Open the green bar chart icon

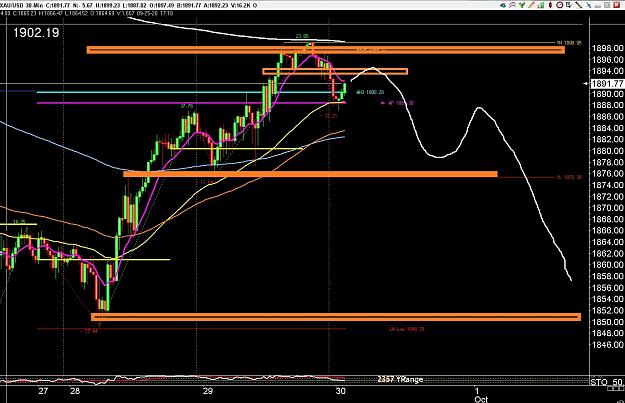click(540, 5)
